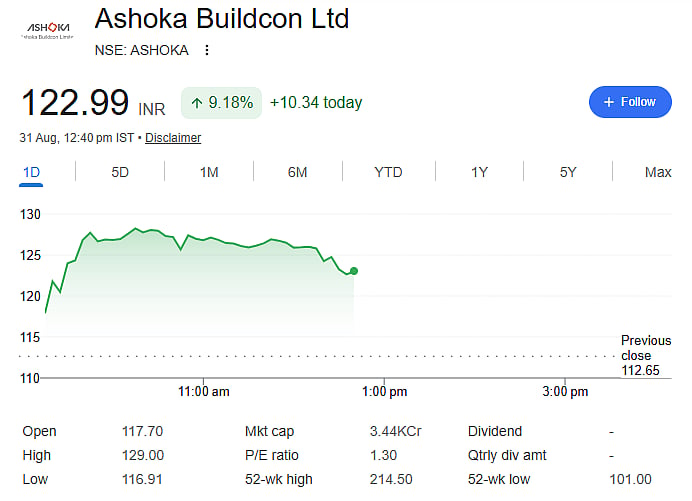Click the Ashoka Buildcon company logo
692x501 pixels.
pos(48,31)
